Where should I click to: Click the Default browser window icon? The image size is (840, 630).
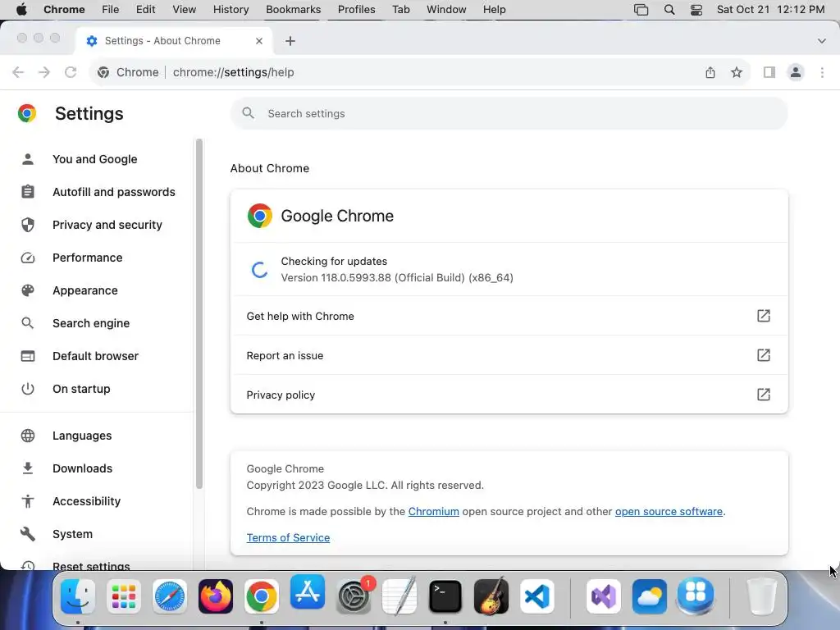click(x=28, y=356)
